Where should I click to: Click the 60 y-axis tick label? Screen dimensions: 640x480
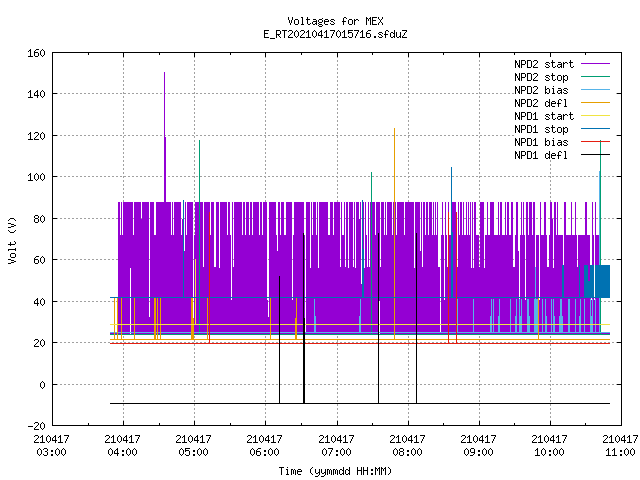click(x=39, y=260)
